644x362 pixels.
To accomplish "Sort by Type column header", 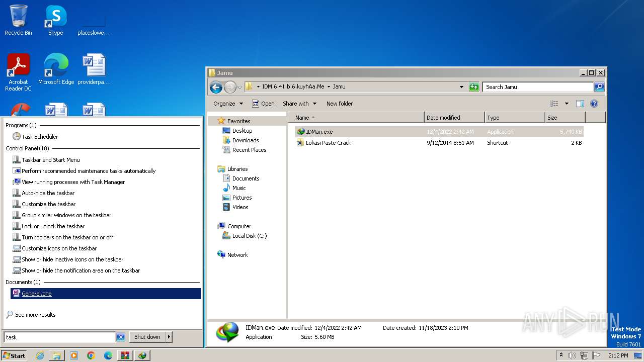I will (x=515, y=118).
